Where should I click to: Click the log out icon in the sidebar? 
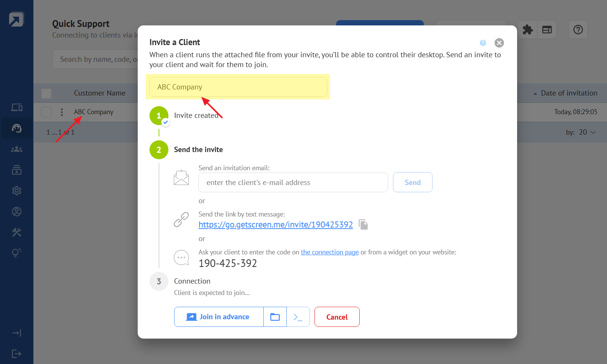click(17, 354)
